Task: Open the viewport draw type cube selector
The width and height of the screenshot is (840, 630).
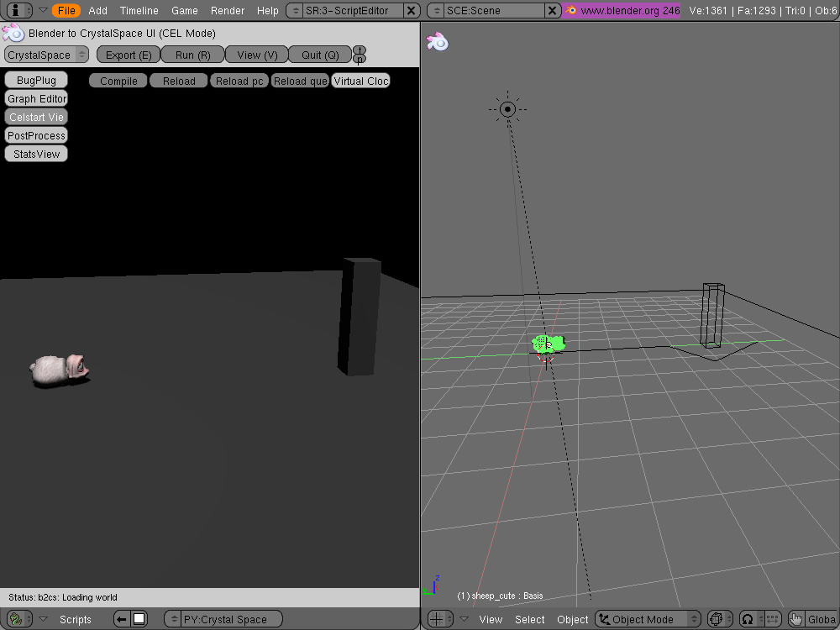Action: point(720,619)
